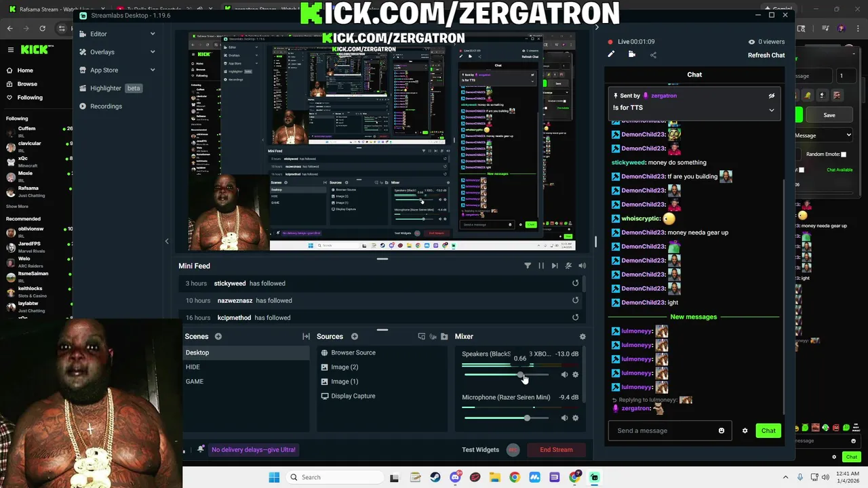This screenshot has width=868, height=488.
Task: Edit stream info with the pencil icon
Action: tap(611, 54)
